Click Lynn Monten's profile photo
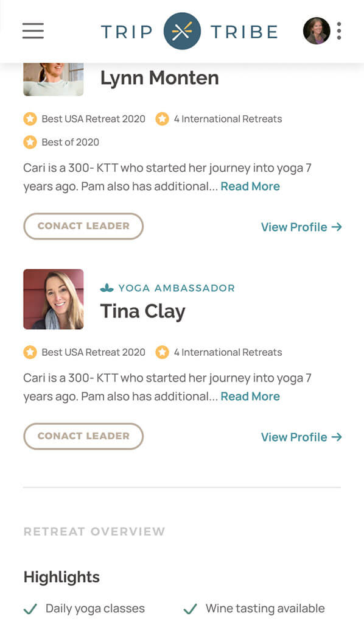Image resolution: width=364 pixels, height=630 pixels. coord(54,79)
